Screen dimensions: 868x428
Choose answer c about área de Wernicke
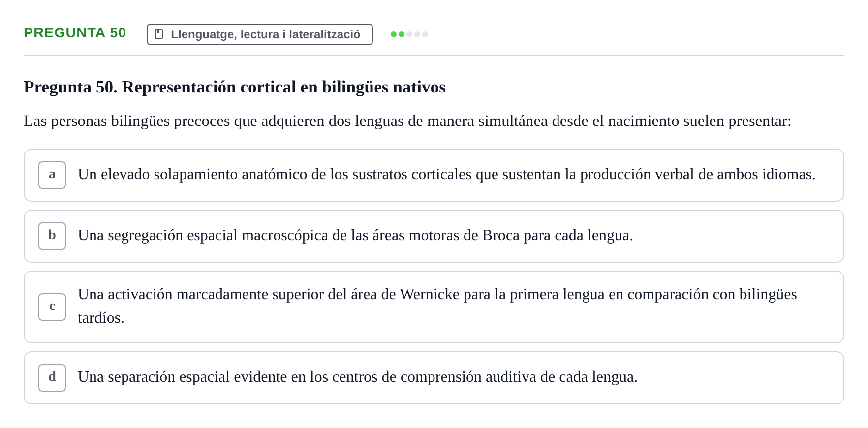click(434, 307)
